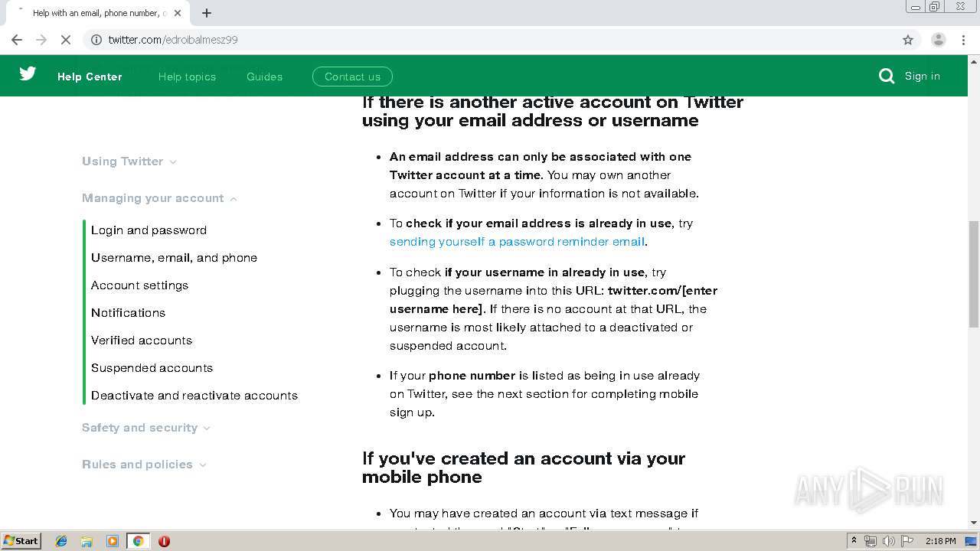Open Login and password topic
Viewport: 980px width, 551px height.
pos(149,230)
